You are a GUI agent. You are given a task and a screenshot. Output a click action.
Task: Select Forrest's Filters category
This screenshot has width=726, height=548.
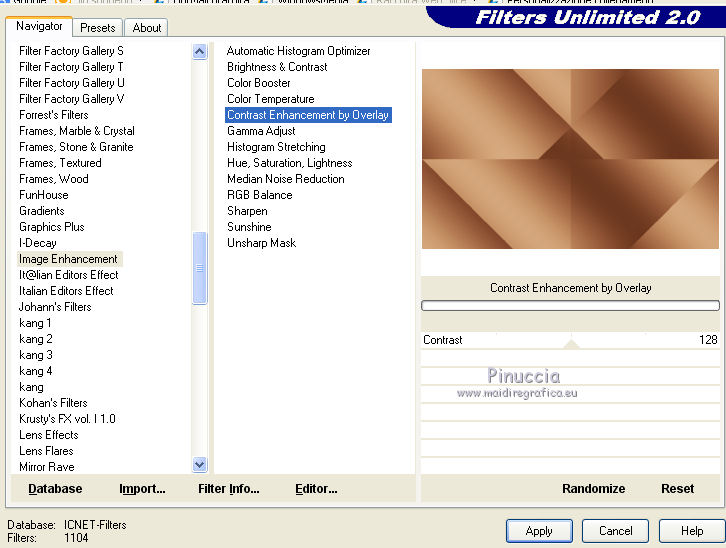54,115
